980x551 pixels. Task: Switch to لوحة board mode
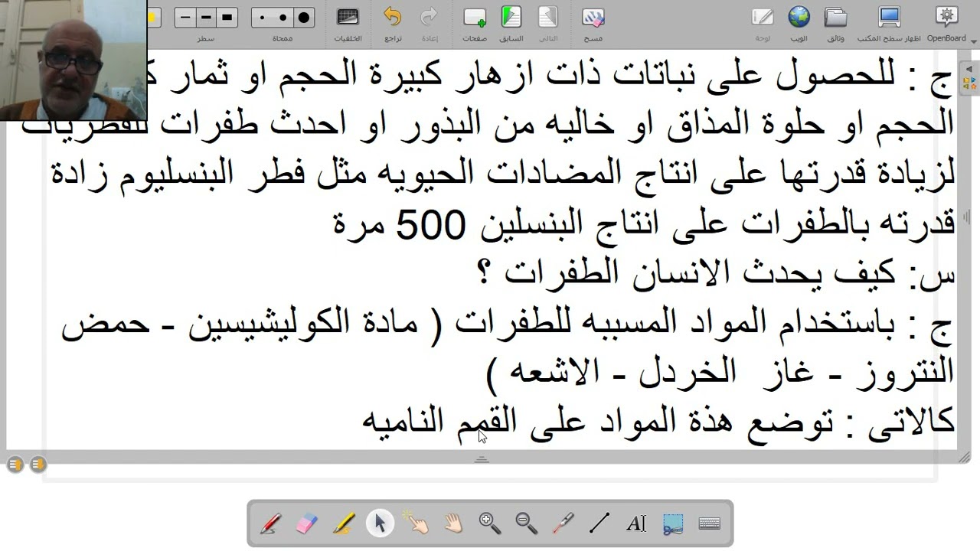(x=763, y=23)
